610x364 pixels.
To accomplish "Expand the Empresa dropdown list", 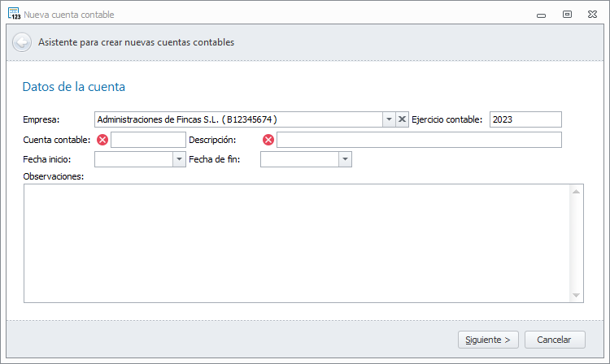I will click(389, 119).
